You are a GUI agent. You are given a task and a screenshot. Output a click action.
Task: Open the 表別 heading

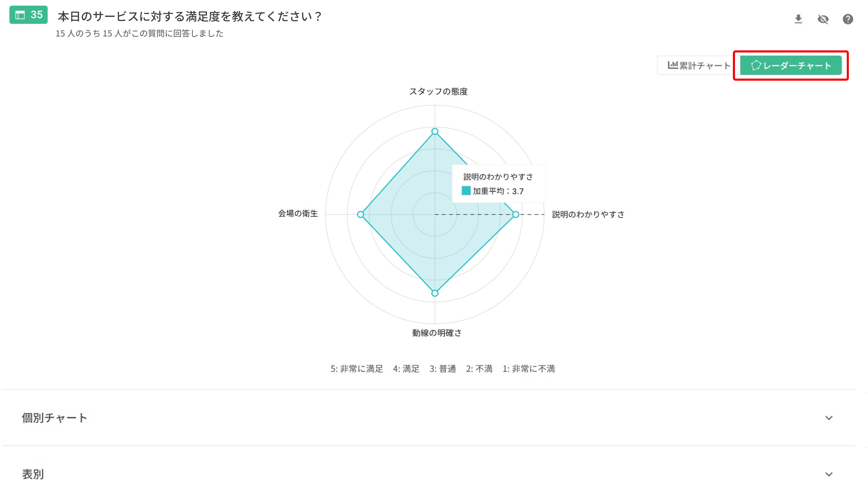click(33, 474)
